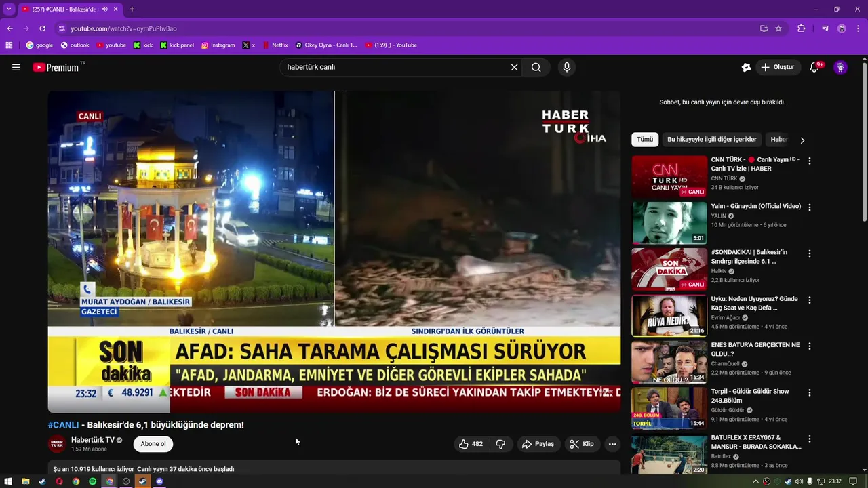Reload the page in browser

pyautogui.click(x=42, y=28)
